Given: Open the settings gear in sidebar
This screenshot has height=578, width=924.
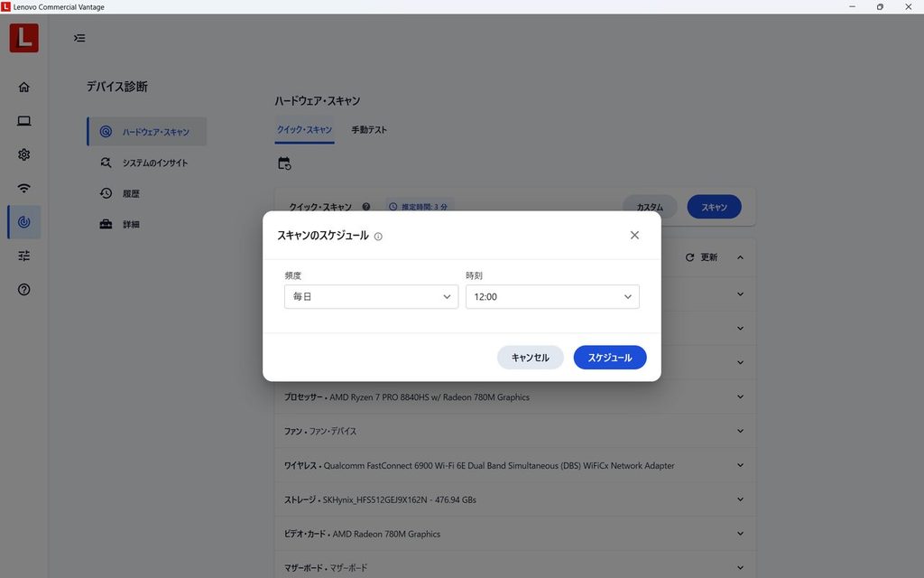Looking at the screenshot, I should click(23, 154).
